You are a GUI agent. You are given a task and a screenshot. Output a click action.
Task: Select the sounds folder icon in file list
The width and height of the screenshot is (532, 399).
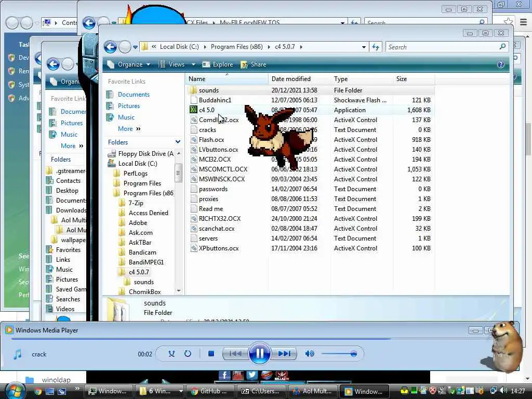coord(193,90)
